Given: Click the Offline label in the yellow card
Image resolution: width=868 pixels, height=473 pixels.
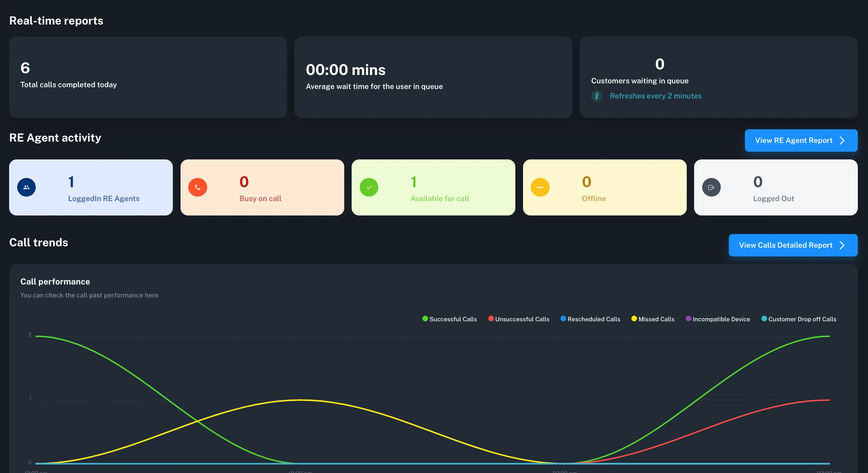Looking at the screenshot, I should (594, 199).
